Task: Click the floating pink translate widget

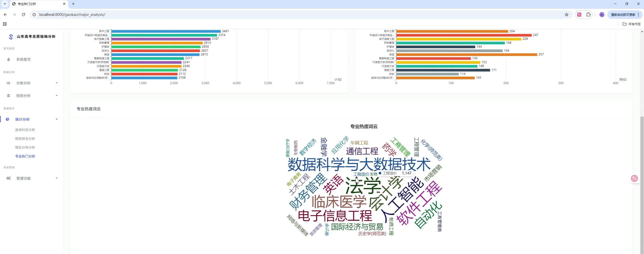Action: [634, 178]
